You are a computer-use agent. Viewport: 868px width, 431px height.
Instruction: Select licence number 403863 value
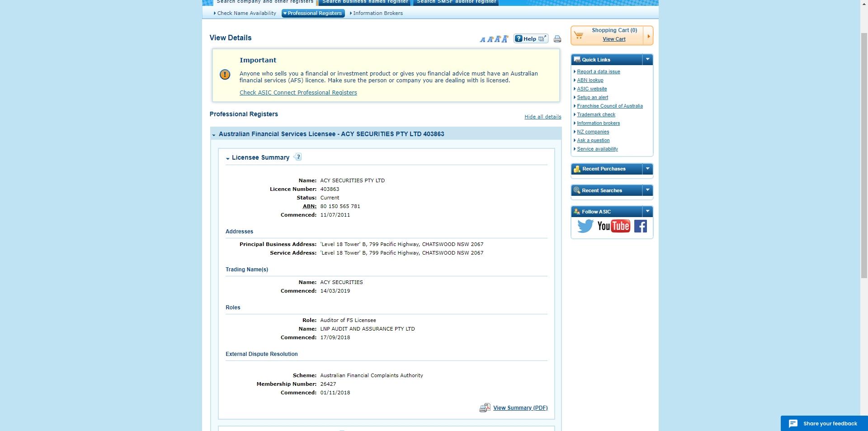[x=330, y=189]
